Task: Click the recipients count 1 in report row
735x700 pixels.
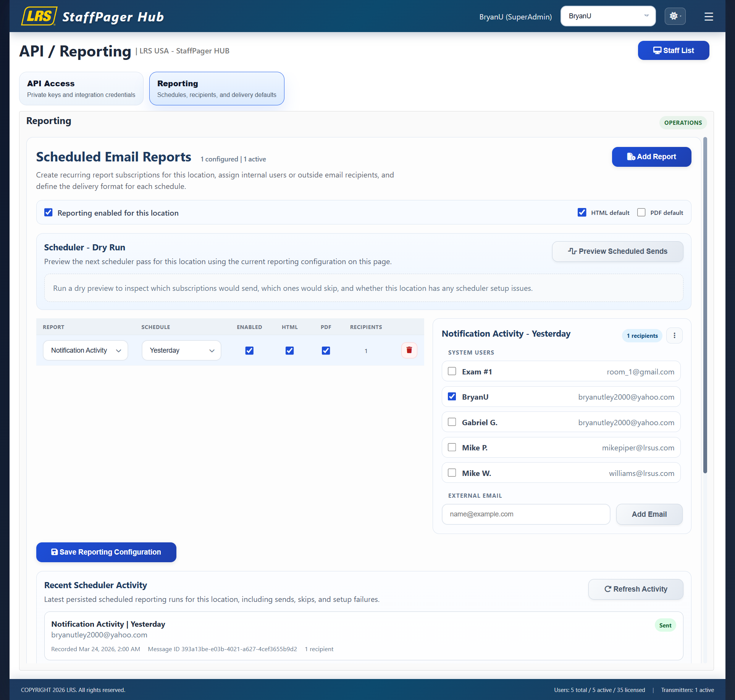Action: 366,351
